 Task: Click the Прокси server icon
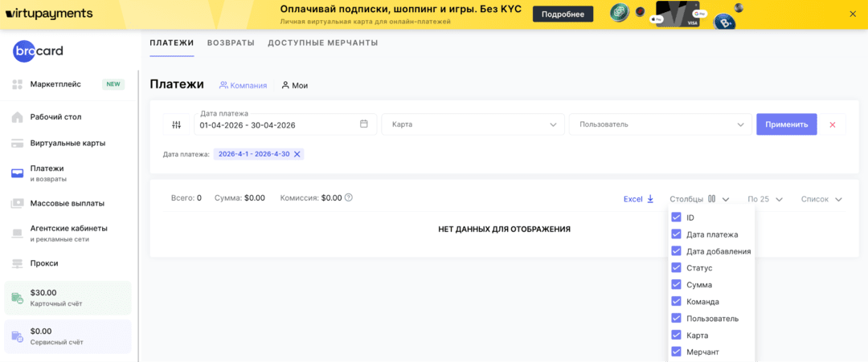click(x=17, y=263)
